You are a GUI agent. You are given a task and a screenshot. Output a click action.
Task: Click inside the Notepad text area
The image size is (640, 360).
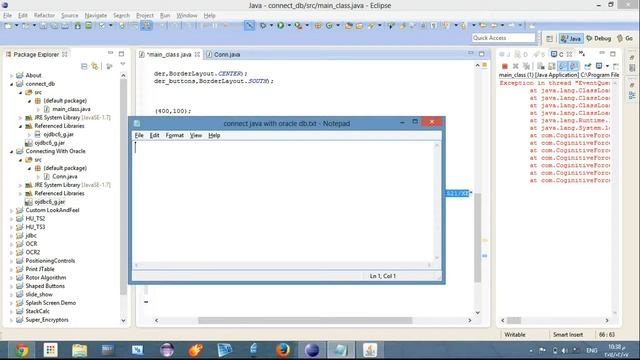tap(284, 202)
